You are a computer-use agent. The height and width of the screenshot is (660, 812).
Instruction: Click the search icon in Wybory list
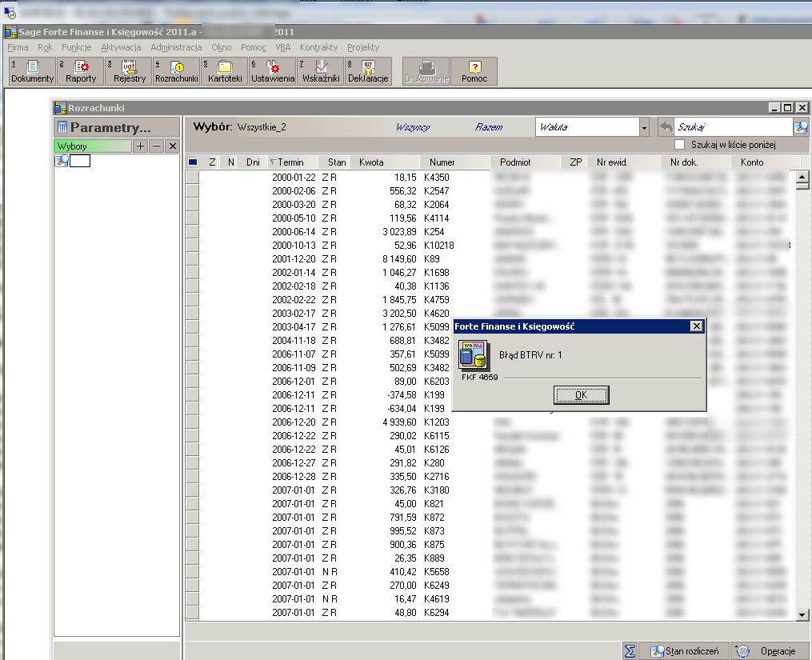[62, 161]
